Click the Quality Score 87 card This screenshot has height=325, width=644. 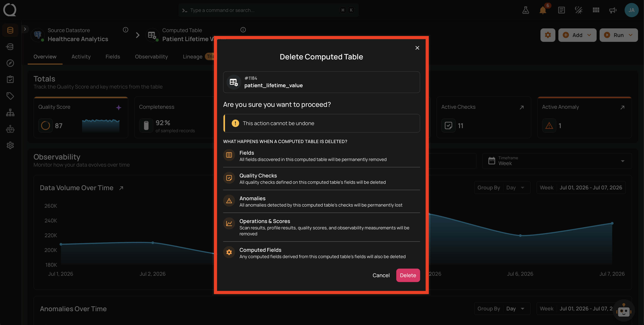click(81, 117)
